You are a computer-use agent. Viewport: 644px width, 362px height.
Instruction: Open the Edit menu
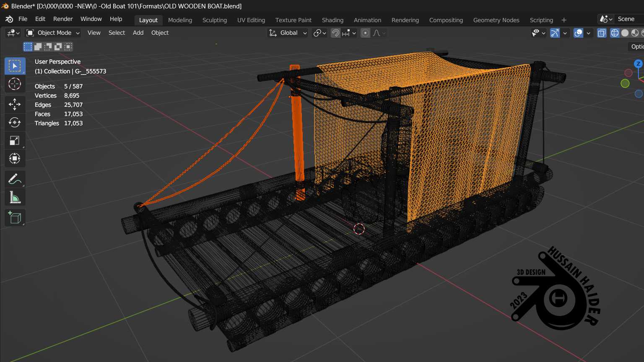pos(40,19)
